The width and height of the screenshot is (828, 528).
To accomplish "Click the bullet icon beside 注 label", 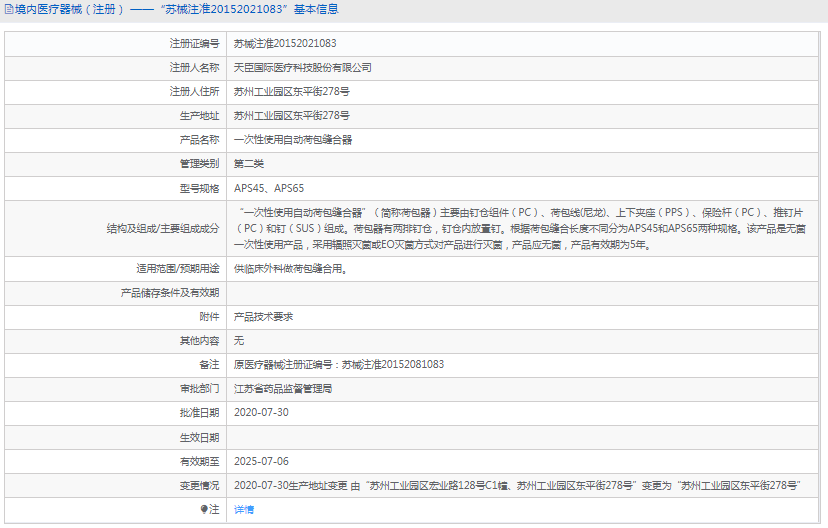I will [204, 509].
